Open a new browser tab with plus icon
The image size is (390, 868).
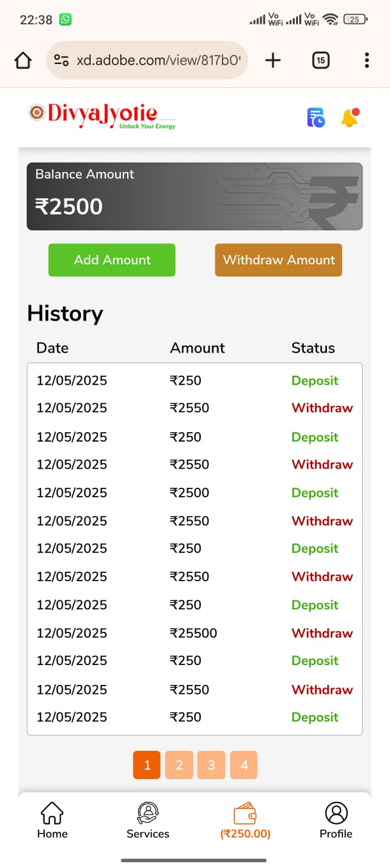tap(273, 61)
